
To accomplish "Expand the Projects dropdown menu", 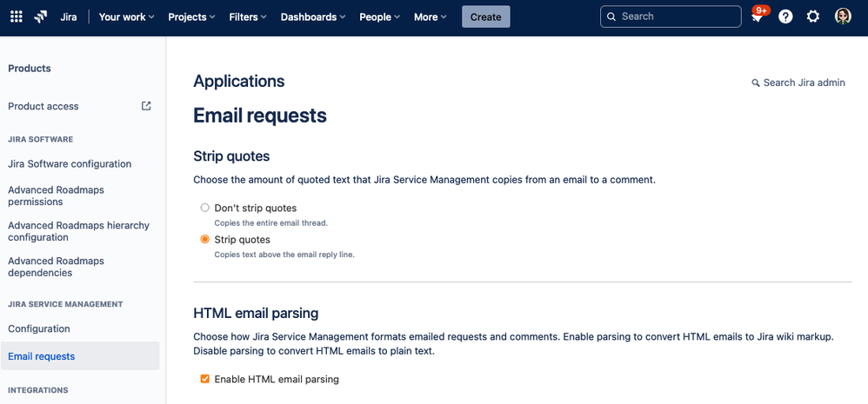I will (191, 17).
